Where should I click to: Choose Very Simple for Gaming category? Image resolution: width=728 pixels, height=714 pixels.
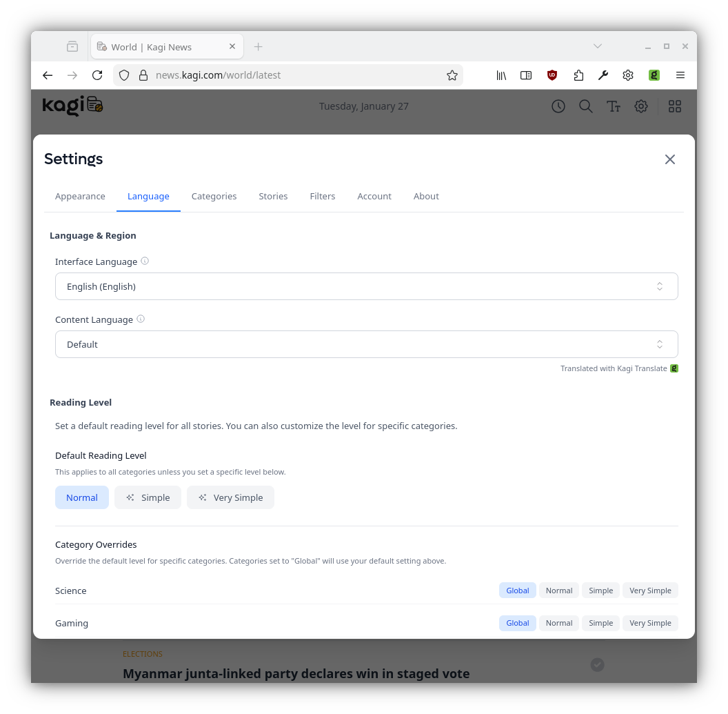click(649, 623)
